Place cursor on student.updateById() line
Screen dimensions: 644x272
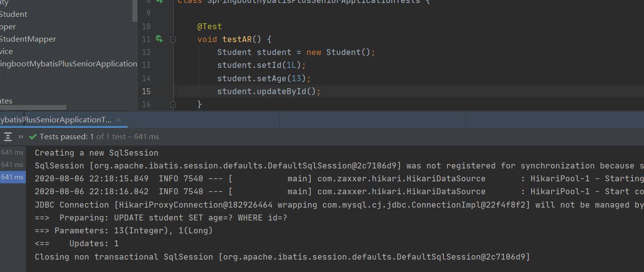[x=269, y=92]
